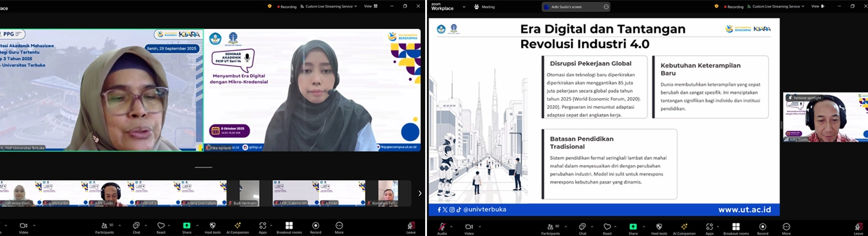Open Host tools in the right window
The image size is (868, 236).
click(659, 227)
